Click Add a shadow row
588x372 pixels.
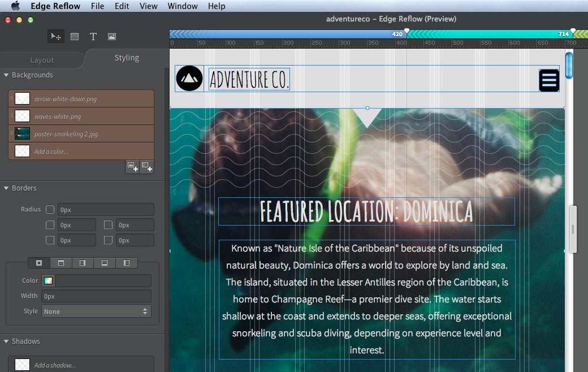[x=81, y=365]
